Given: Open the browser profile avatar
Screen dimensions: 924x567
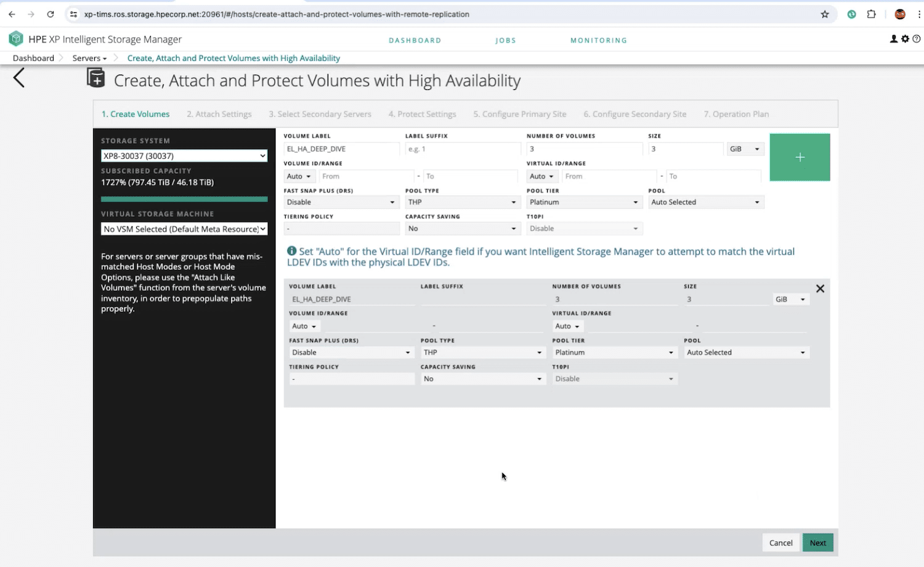Looking at the screenshot, I should point(900,14).
